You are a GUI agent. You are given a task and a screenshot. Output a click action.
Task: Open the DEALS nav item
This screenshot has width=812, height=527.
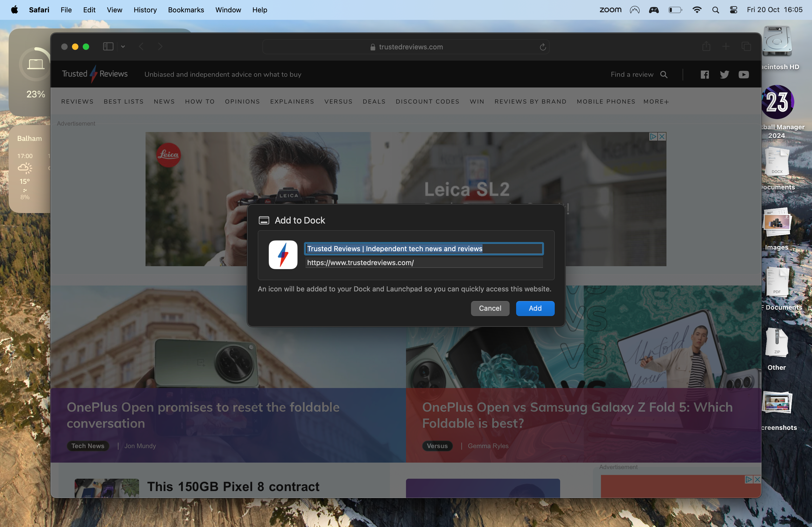[374, 102]
